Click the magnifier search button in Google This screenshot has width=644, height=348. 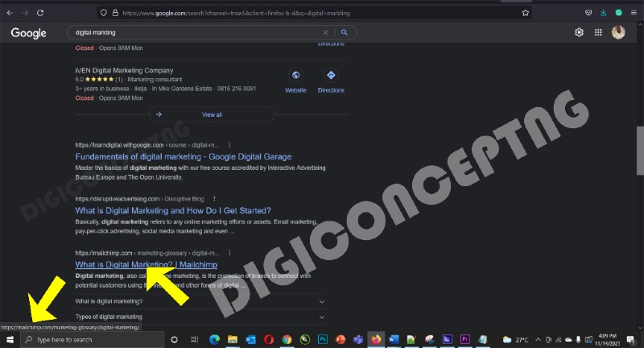(345, 32)
